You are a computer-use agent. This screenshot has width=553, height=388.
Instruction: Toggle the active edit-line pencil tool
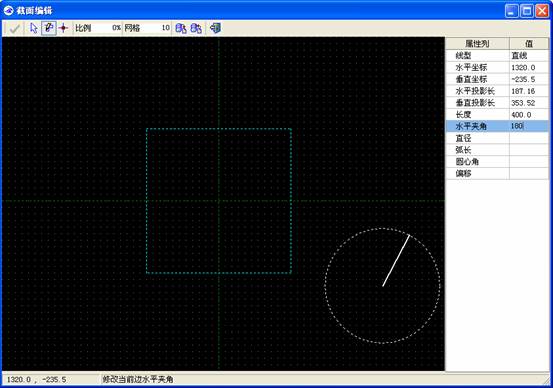(49, 28)
